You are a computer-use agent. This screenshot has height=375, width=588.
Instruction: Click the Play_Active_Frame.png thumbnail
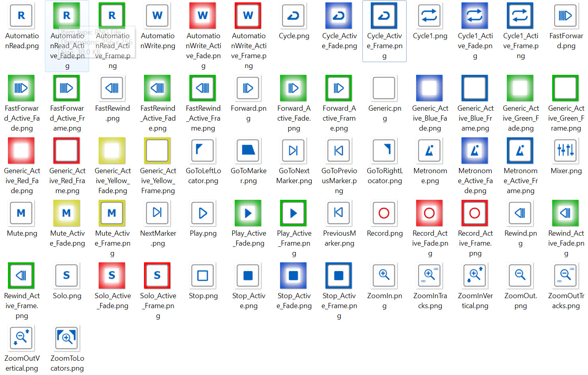pyautogui.click(x=294, y=213)
